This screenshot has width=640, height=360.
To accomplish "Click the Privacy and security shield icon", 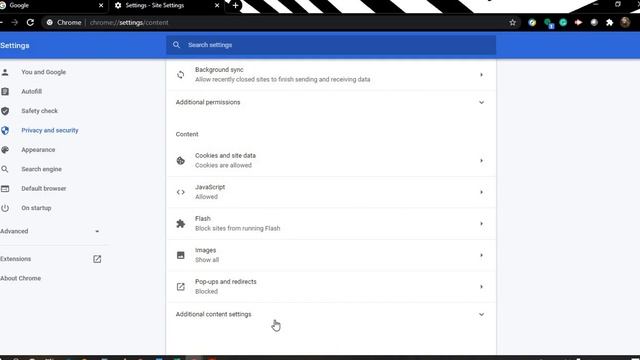I will 5,130.
